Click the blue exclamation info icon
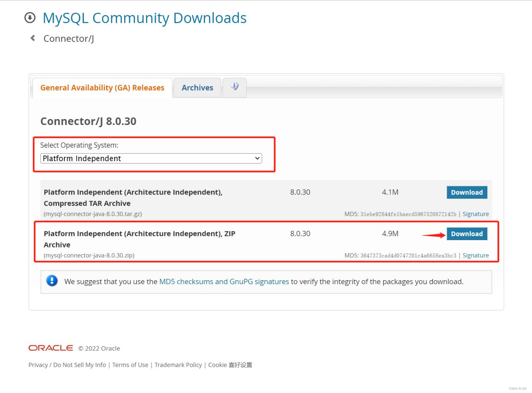This screenshot has height=393, width=532. tap(52, 281)
